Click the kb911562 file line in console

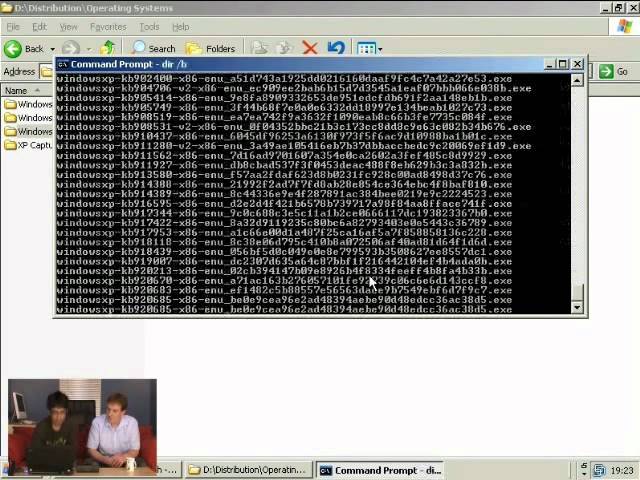[284, 156]
